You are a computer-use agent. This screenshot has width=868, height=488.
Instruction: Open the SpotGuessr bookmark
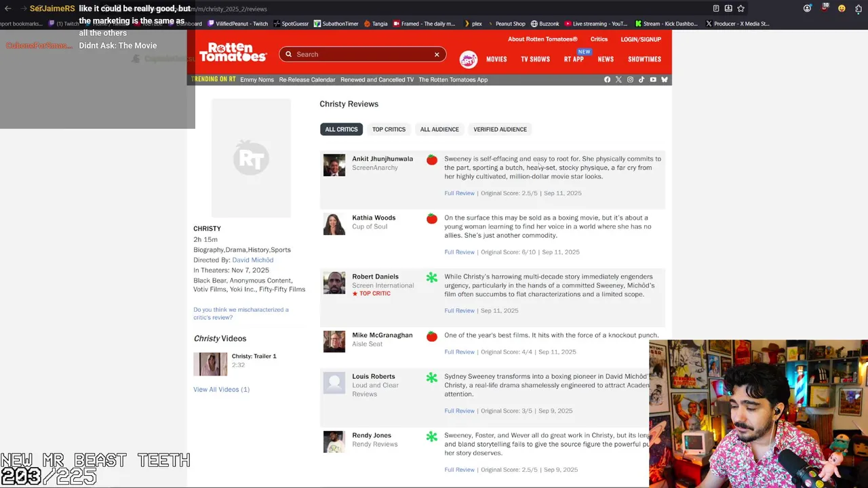coord(290,24)
